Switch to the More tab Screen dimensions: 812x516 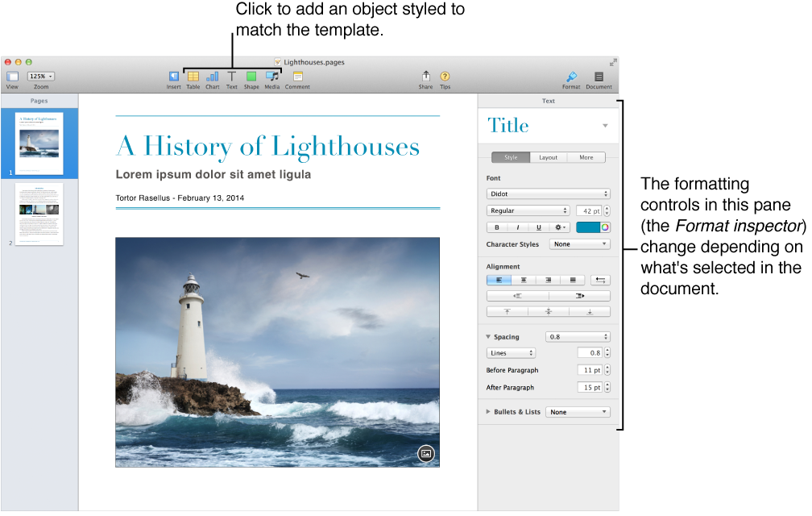tap(586, 157)
